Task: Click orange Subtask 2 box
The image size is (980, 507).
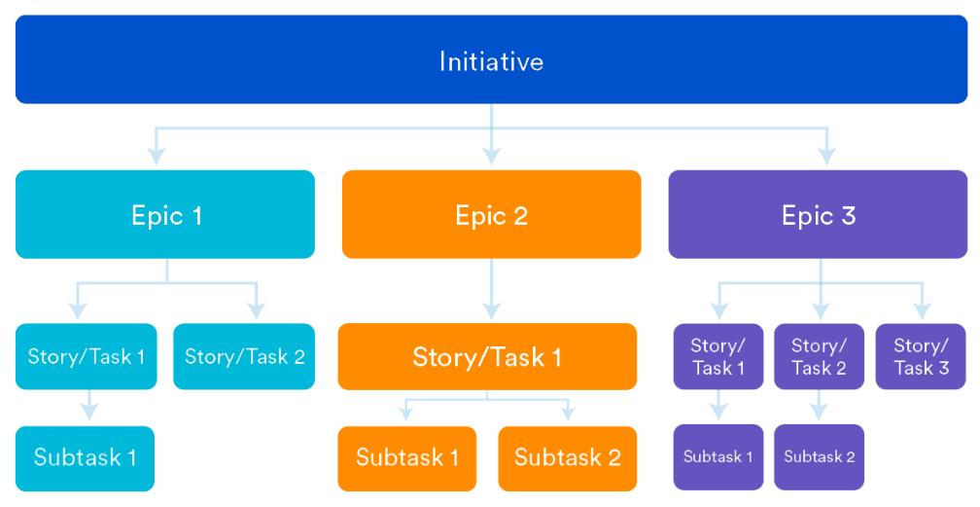Action: click(x=568, y=458)
